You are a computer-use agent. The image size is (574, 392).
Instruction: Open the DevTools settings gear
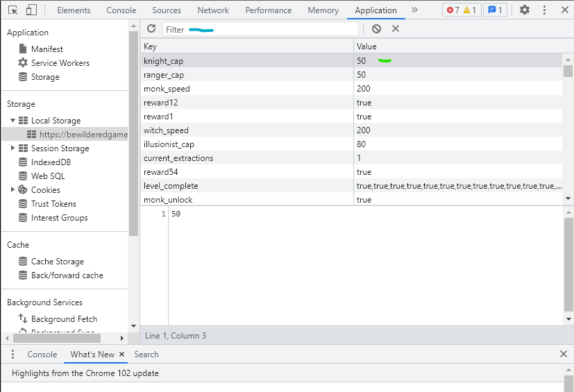(x=525, y=10)
